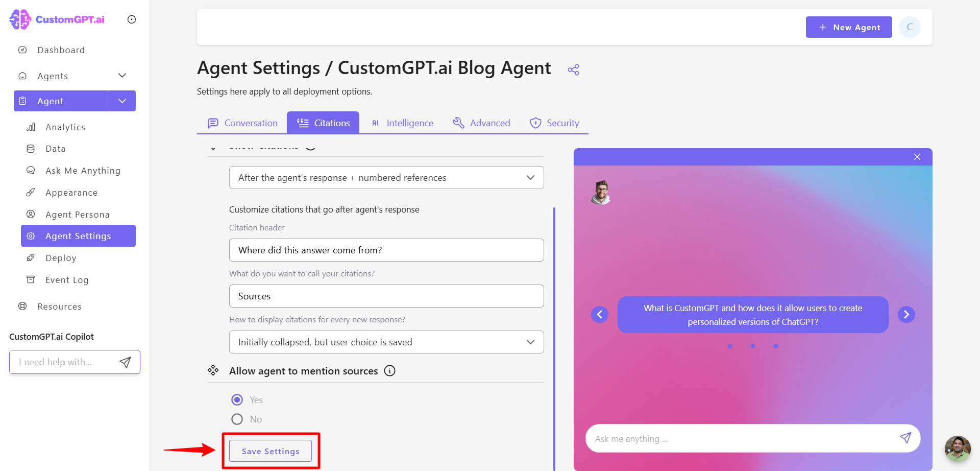980x471 pixels.
Task: Click the Deploy rocket icon
Action: click(31, 257)
